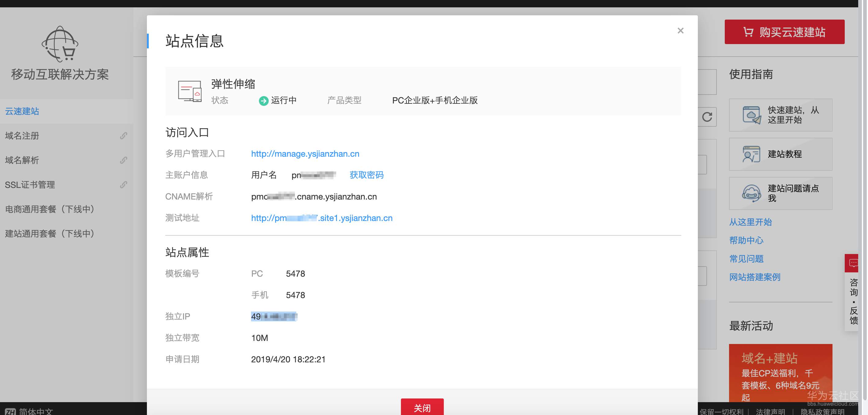Click the robot 建站问题请点我 icon

(751, 193)
